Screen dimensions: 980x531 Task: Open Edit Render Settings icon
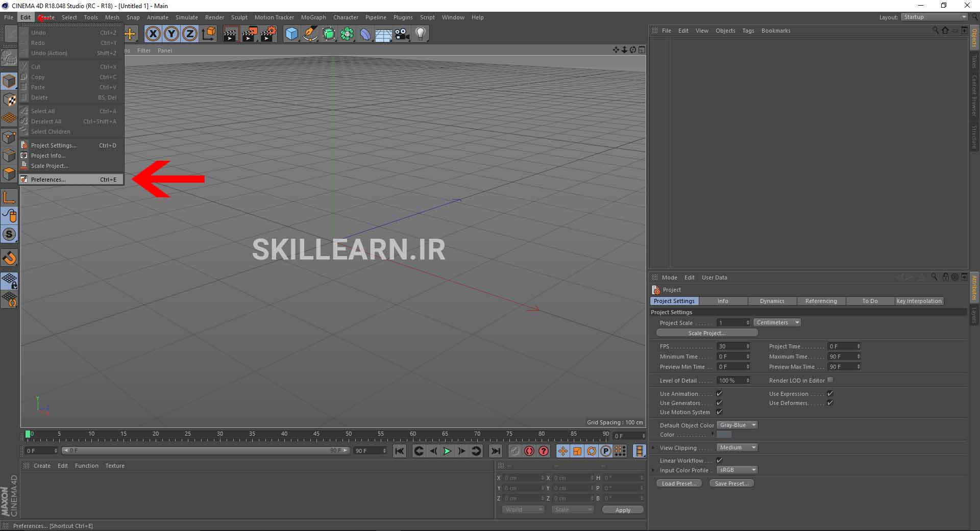(x=268, y=34)
